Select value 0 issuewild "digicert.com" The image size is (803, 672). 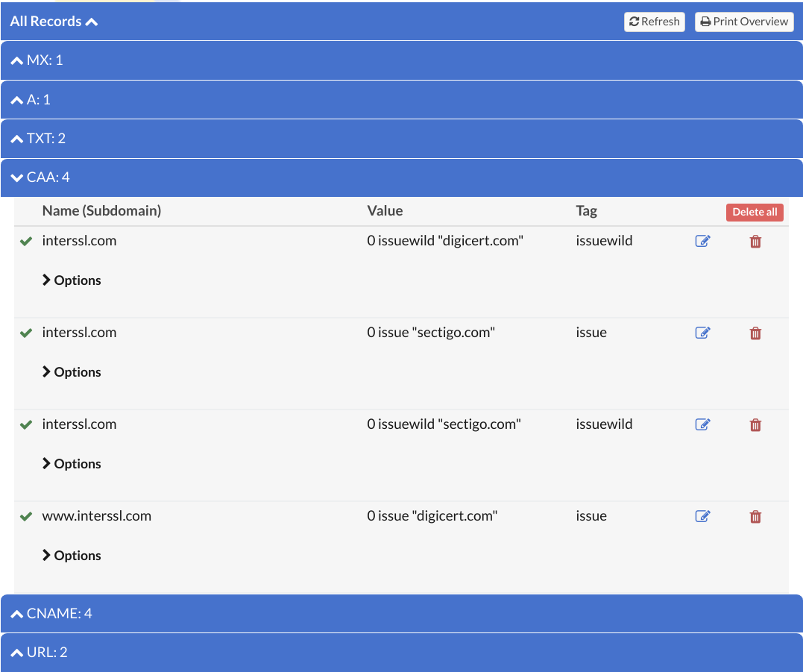point(445,241)
